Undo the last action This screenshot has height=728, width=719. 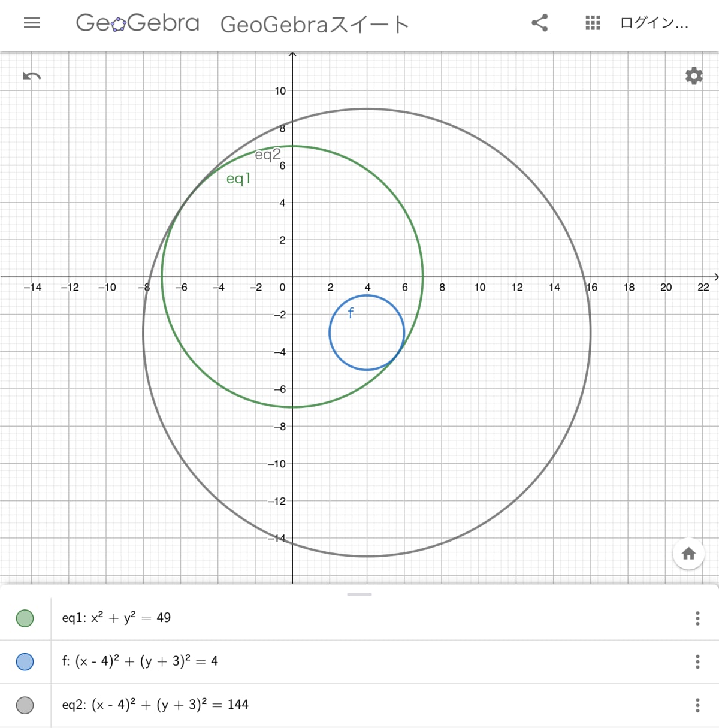32,76
